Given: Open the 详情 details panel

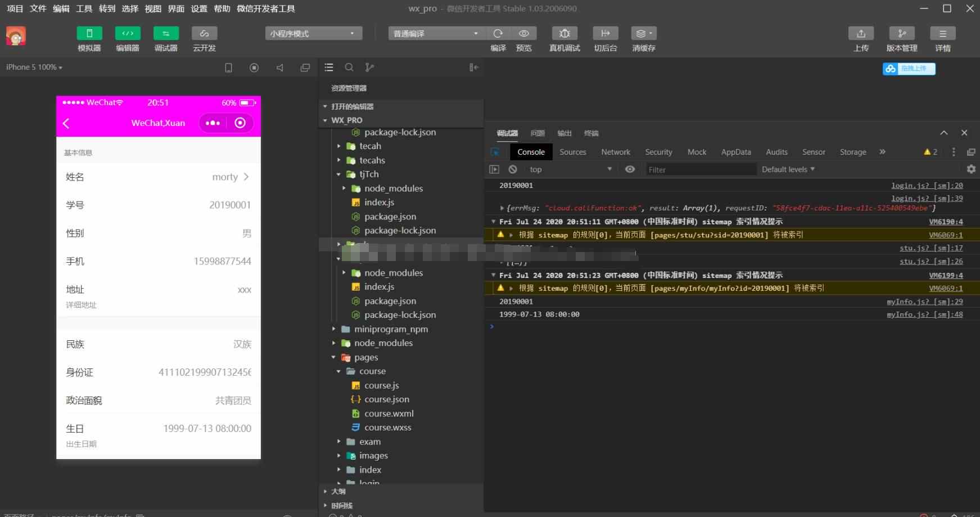Looking at the screenshot, I should (943, 34).
